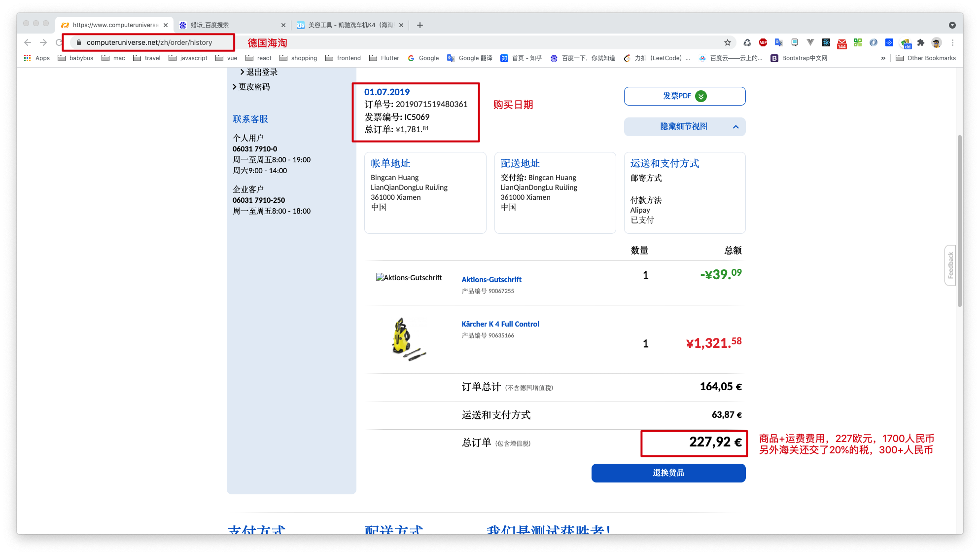Collapse the 隐藏细节视图 details view
Screen dimensions: 980x555
(x=684, y=127)
